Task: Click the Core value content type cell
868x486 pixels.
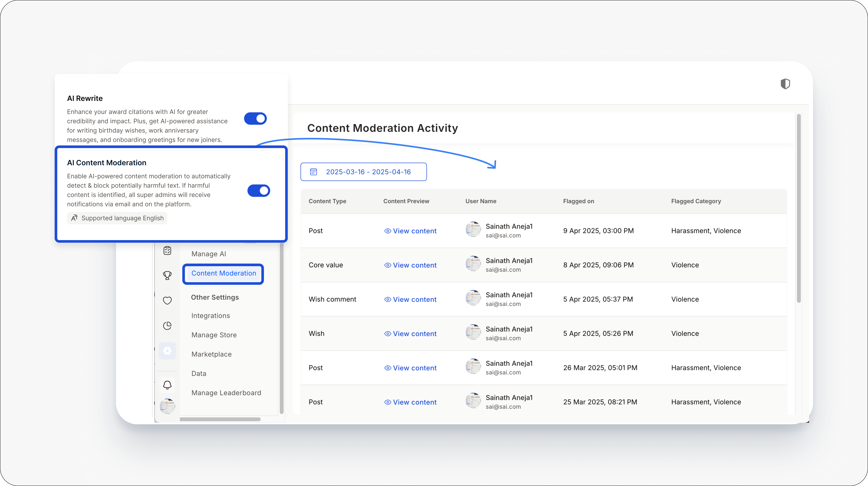Action: coord(326,265)
